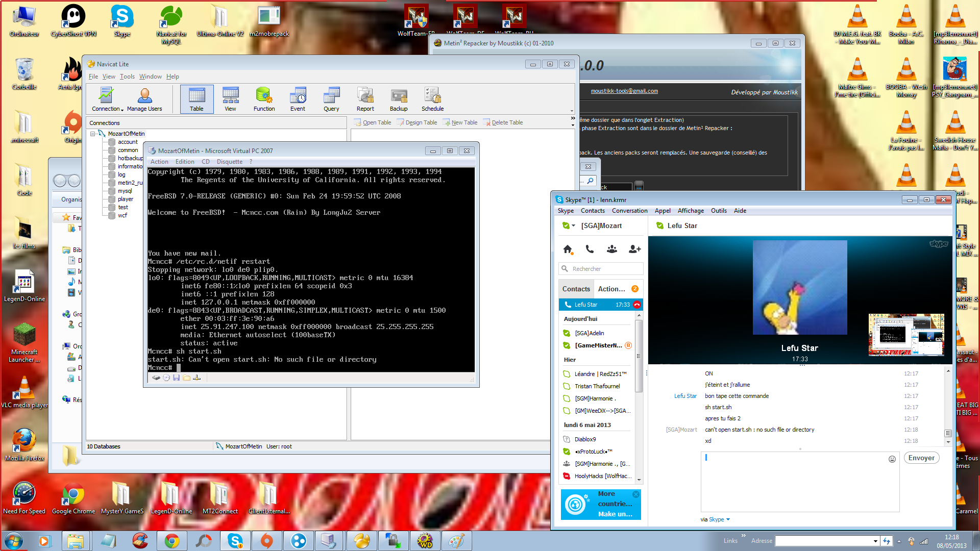Open Schedule section in Navicat
This screenshot has width=980, height=551.
[x=432, y=99]
